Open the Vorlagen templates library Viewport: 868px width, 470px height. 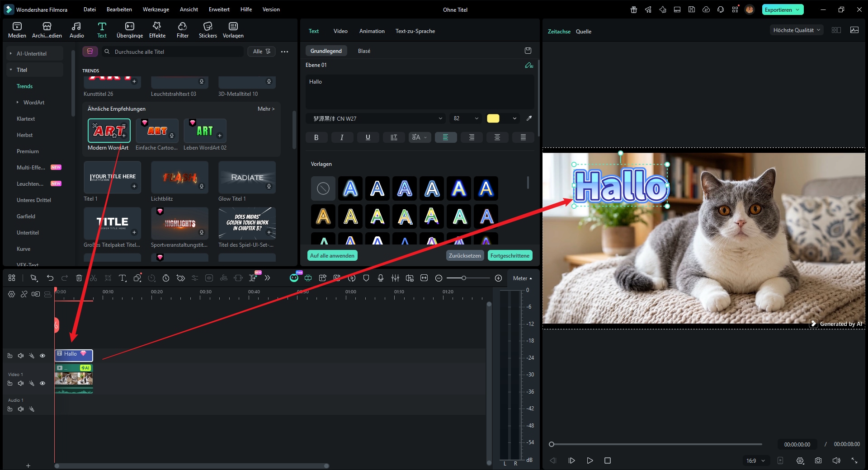tap(233, 30)
